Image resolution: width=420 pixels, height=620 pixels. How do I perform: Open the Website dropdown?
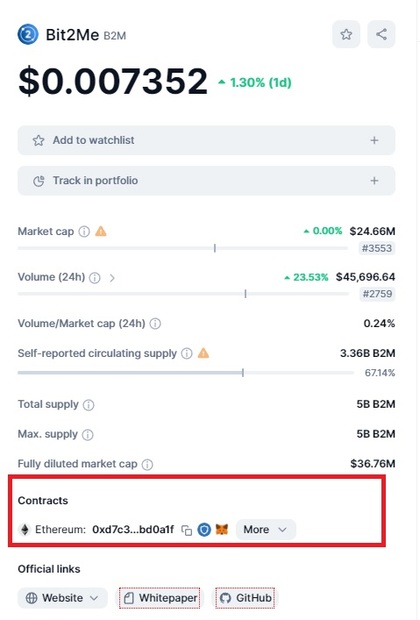click(62, 598)
